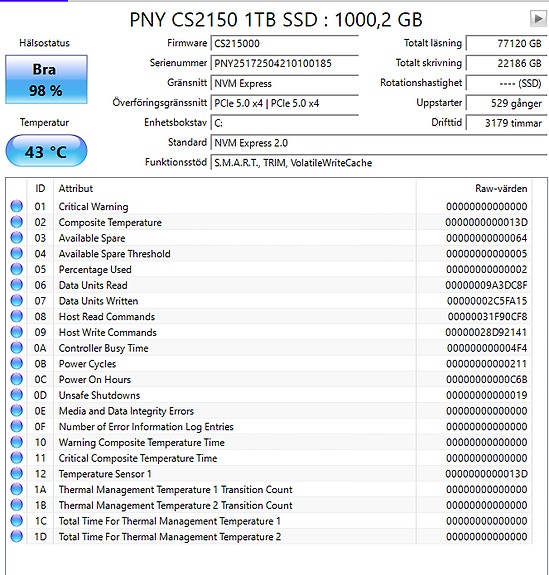Click the status dot for Composite Temperature
Viewport: 549px width, 575px height.
17,222
